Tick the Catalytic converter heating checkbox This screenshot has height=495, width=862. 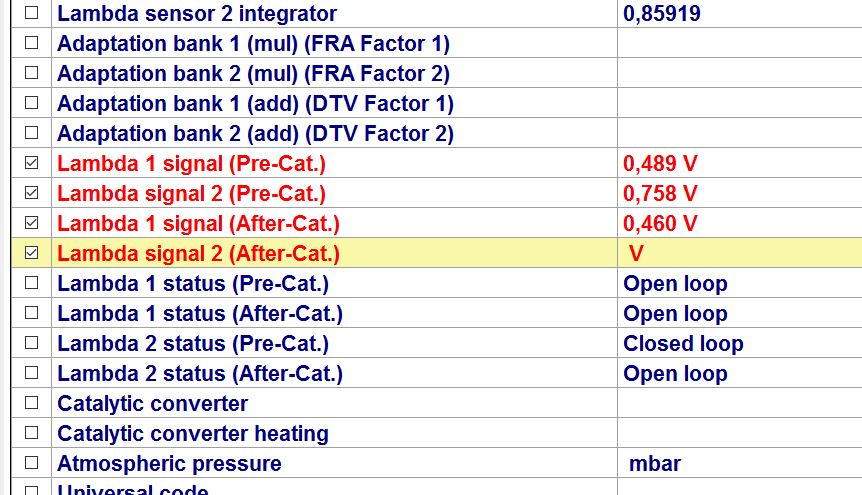tap(32, 433)
